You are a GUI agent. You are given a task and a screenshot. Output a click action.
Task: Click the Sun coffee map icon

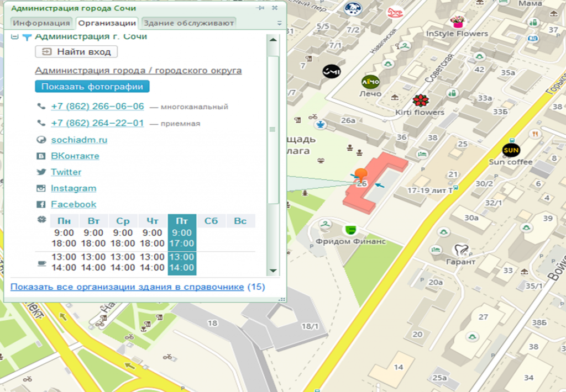pos(511,150)
